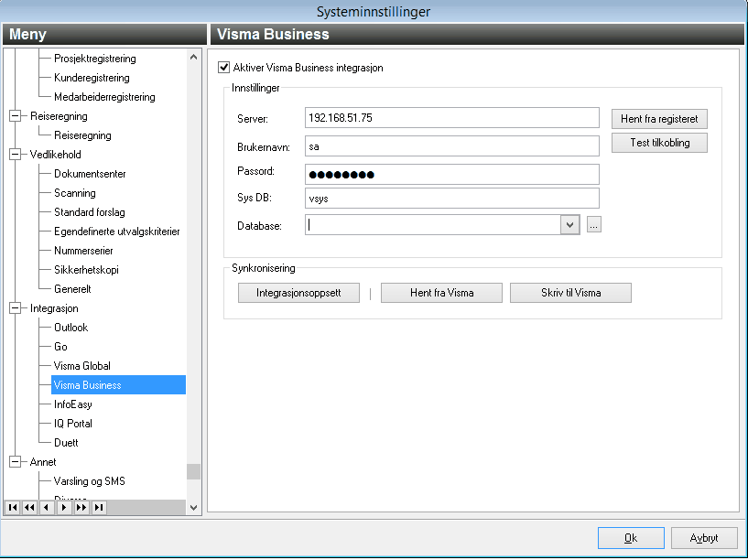Collapse the Reiseregning tree node
The image size is (748, 560).
click(16, 116)
